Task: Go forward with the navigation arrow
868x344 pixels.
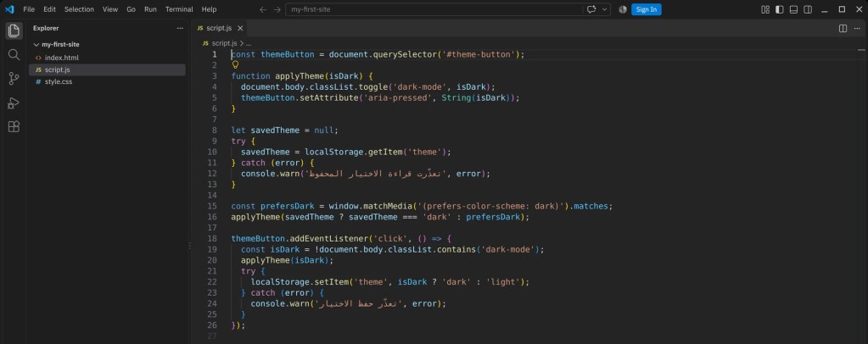Action: click(277, 9)
